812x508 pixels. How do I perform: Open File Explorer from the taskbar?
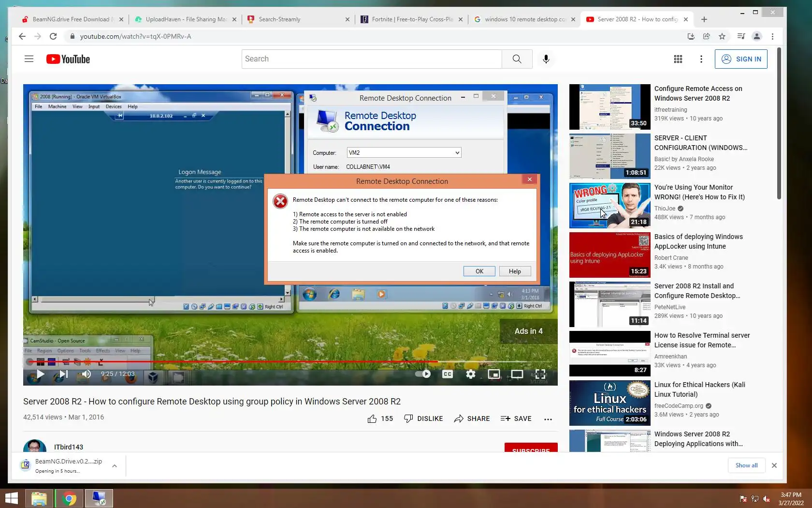click(39, 498)
